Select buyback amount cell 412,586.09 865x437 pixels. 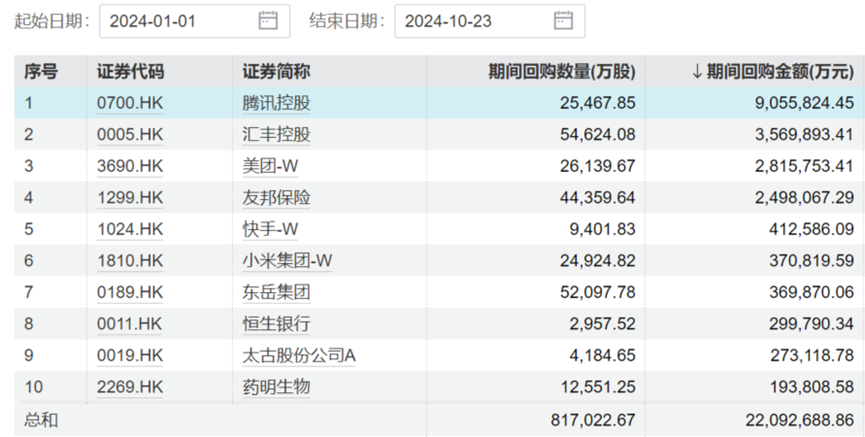(811, 229)
